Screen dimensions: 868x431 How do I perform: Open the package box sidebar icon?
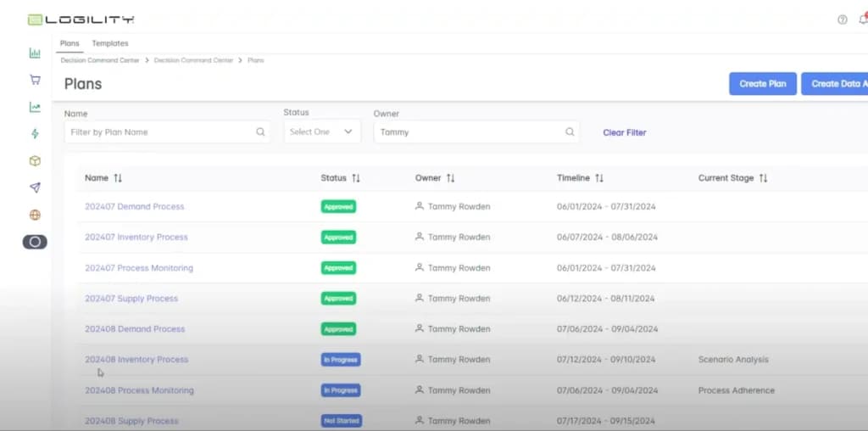[x=35, y=160]
